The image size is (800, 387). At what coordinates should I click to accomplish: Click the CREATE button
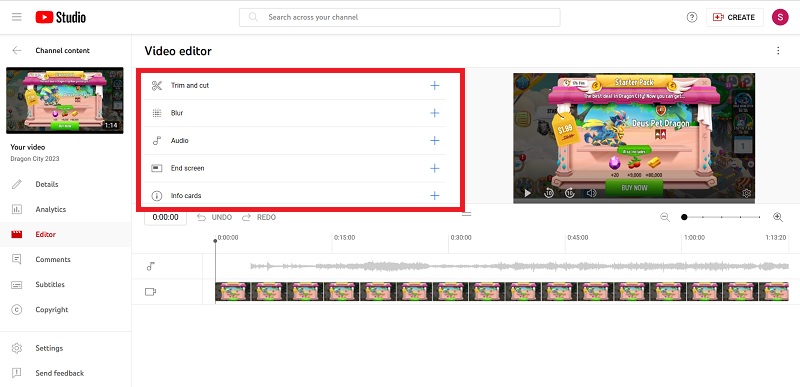pyautogui.click(x=735, y=17)
